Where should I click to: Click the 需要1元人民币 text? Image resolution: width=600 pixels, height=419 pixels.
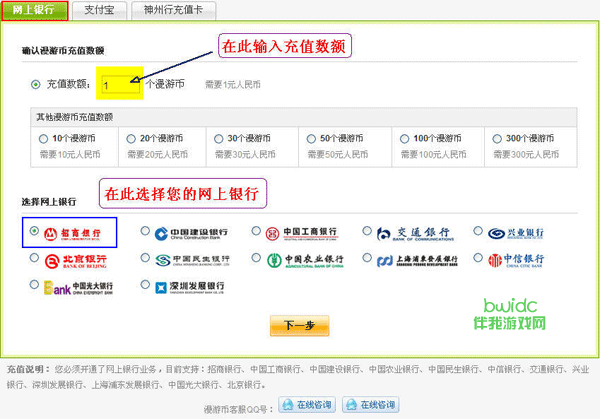(233, 85)
